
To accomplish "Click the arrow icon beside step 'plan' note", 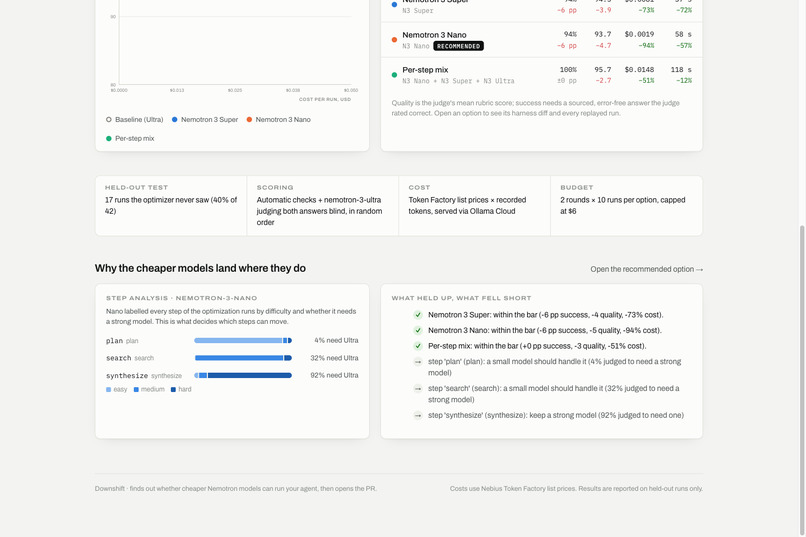I will pyautogui.click(x=418, y=362).
